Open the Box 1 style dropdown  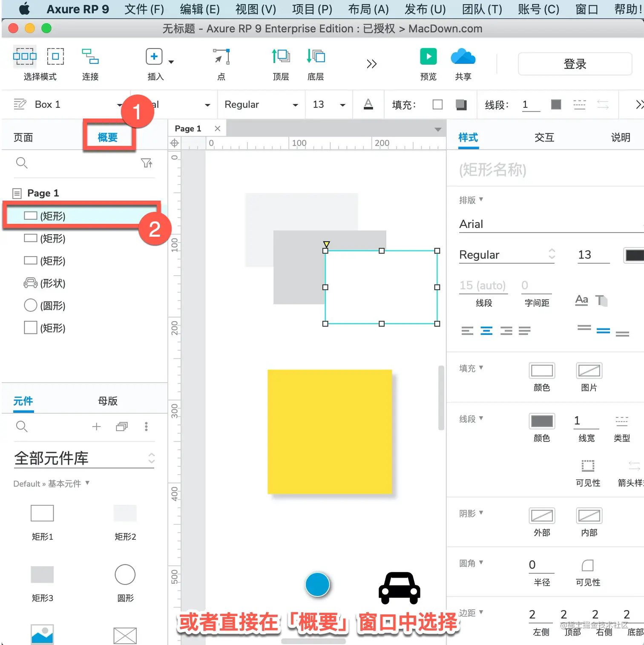pos(119,105)
